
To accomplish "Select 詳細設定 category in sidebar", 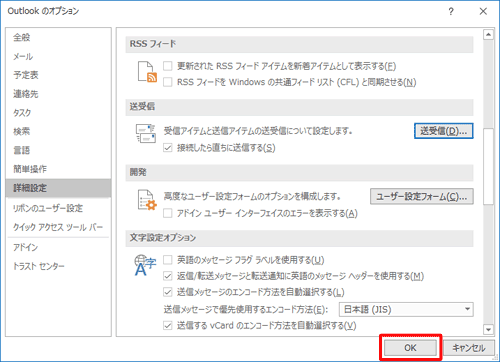I will coord(58,188).
